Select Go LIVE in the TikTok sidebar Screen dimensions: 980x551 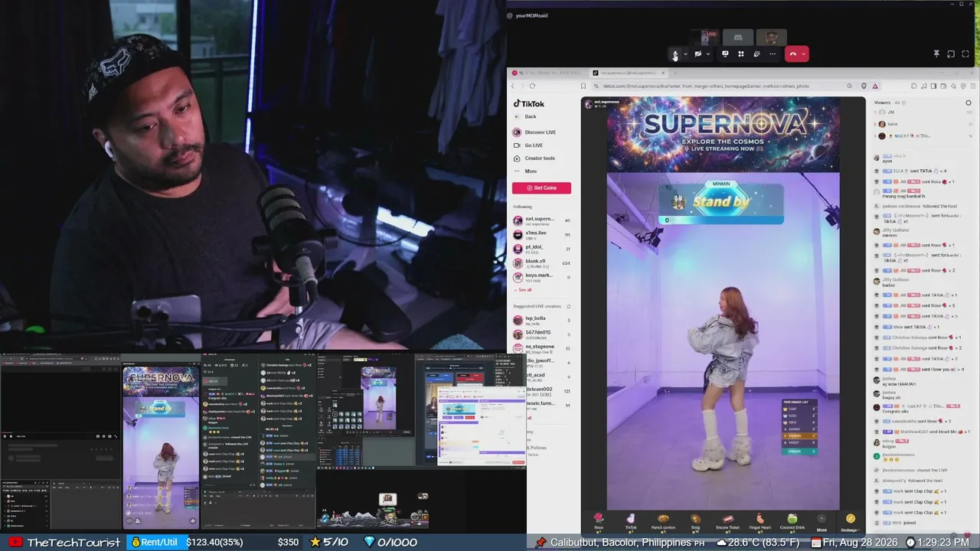[x=528, y=145]
